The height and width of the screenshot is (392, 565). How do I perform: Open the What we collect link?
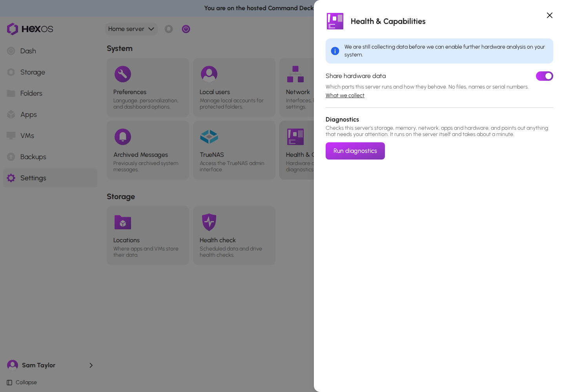click(x=345, y=95)
